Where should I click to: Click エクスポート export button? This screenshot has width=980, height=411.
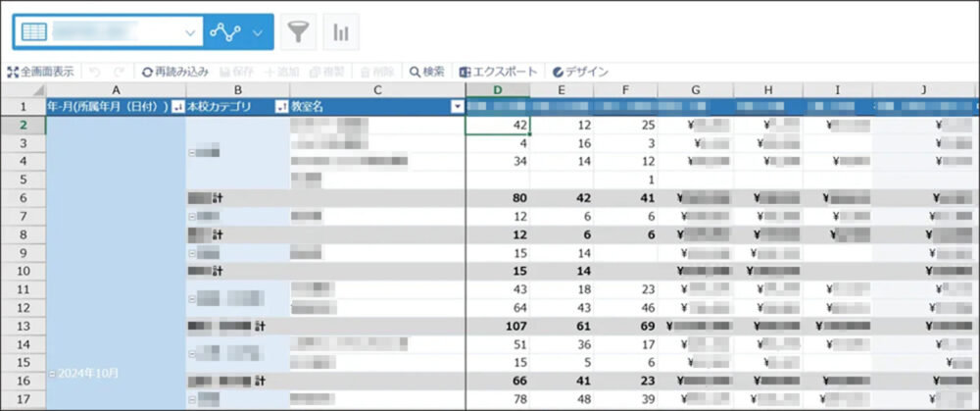tap(498, 72)
